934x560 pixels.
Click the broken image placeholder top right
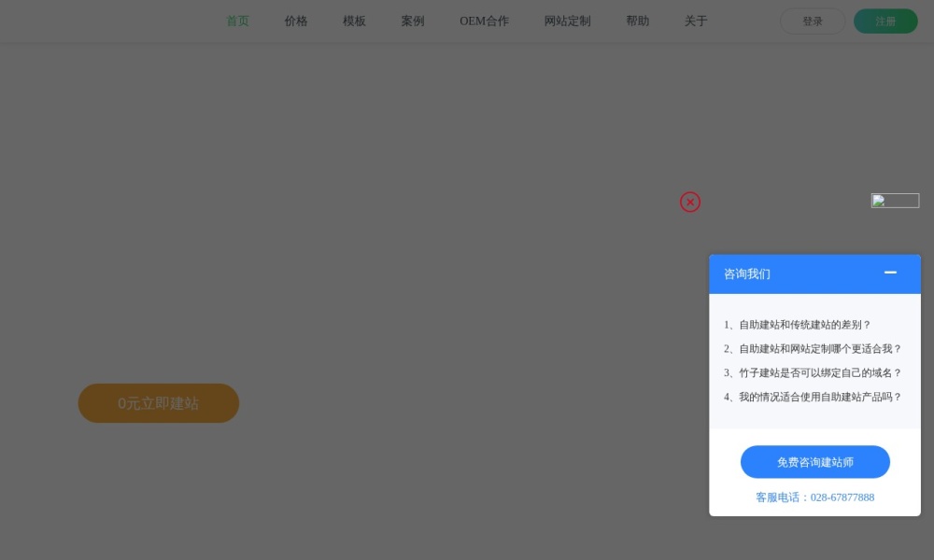pos(895,200)
